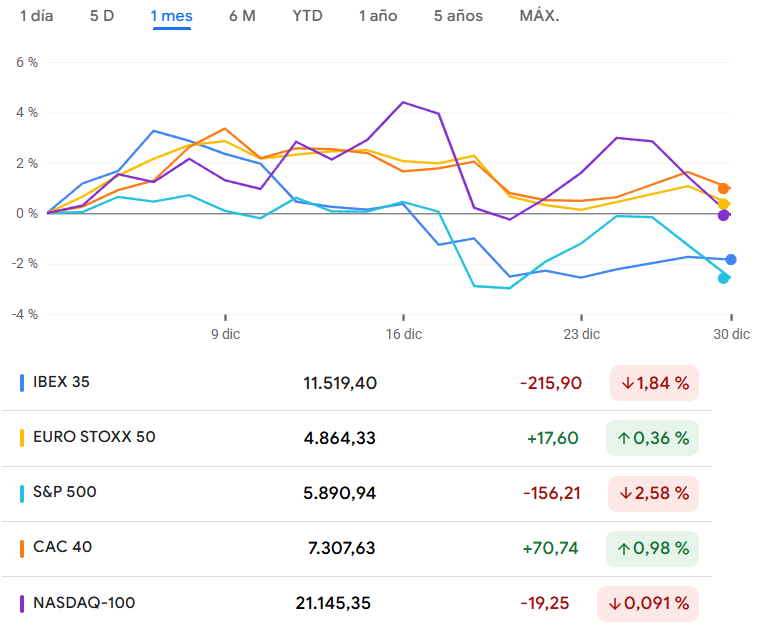The width and height of the screenshot is (776, 631).
Task: Click the blue IBEX 35 endpoint dot on chart
Action: pyautogui.click(x=731, y=260)
